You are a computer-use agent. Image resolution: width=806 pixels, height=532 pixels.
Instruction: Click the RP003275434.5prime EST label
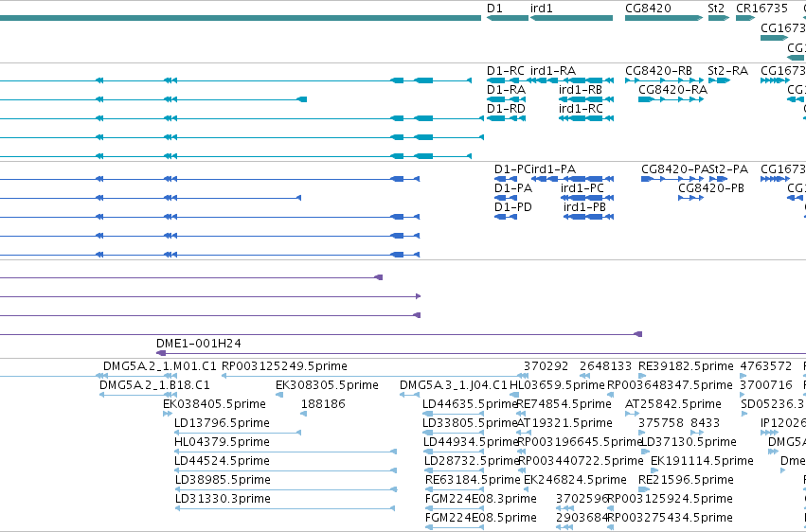670,518
